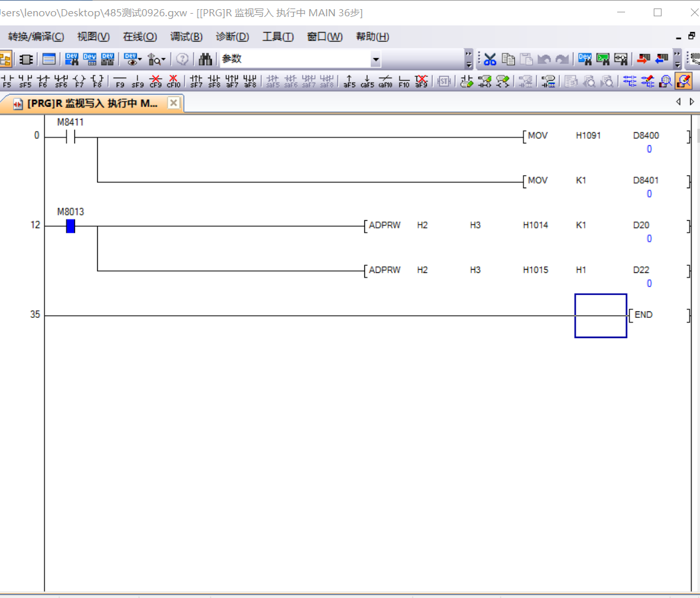The height and width of the screenshot is (598, 700).
Task: Draw horizontal line with F9 icon
Action: click(120, 81)
